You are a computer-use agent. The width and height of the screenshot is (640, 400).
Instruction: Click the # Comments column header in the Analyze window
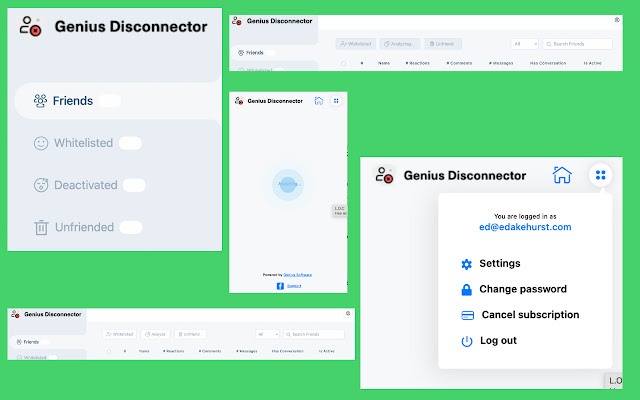click(210, 351)
